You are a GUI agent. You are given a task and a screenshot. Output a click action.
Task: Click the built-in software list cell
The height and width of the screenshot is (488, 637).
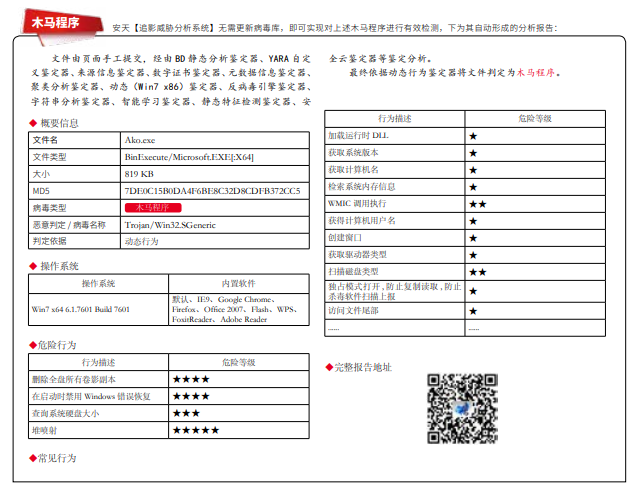[x=239, y=309]
